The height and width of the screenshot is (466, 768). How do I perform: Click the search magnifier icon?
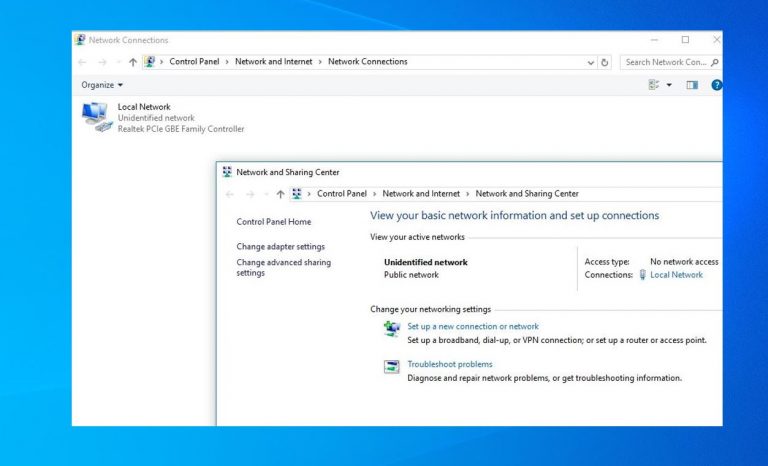(x=714, y=62)
